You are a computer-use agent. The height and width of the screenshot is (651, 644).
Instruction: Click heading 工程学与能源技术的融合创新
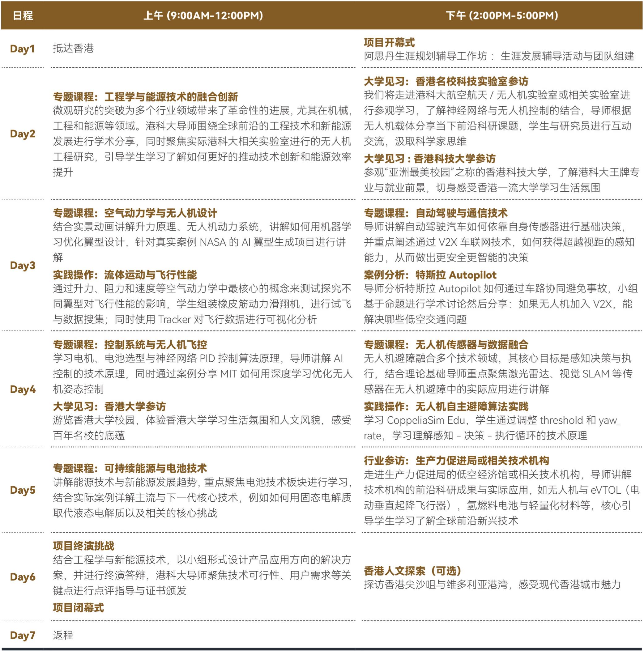[145, 97]
